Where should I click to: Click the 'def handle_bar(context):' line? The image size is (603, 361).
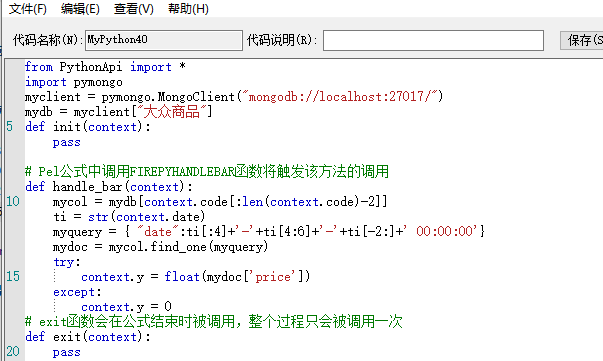point(109,186)
